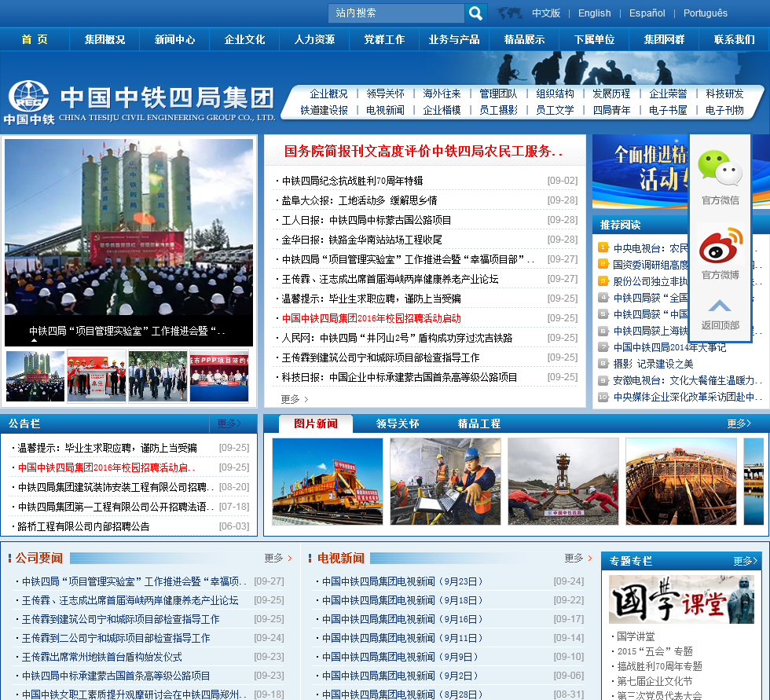770x700 pixels.
Task: Open red news link 2016年校园招聘活动启动
Action: 371,318
